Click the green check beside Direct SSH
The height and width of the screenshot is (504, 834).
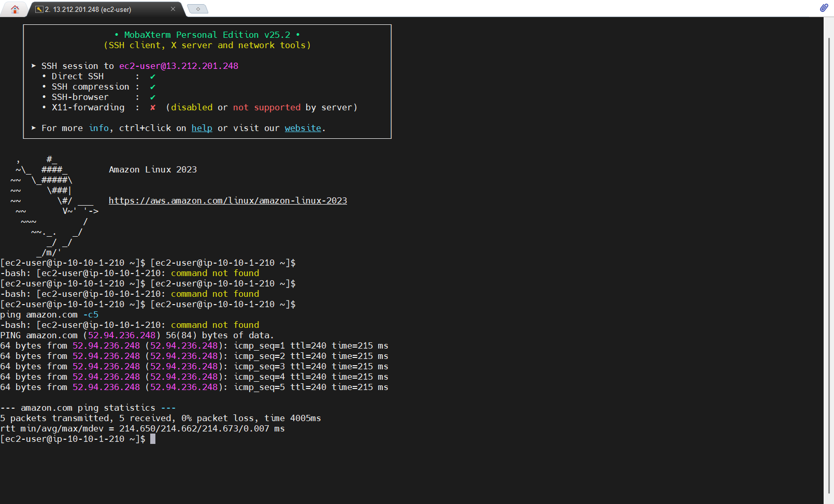[152, 76]
